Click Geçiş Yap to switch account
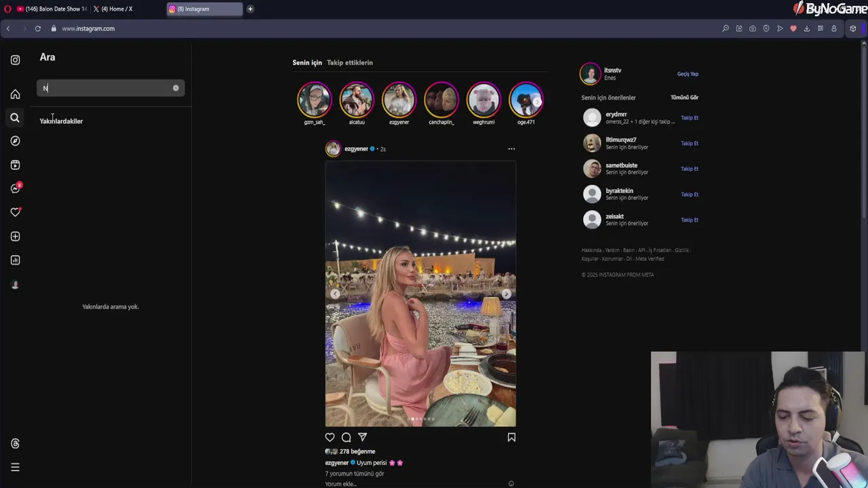The height and width of the screenshot is (488, 868). 688,74
